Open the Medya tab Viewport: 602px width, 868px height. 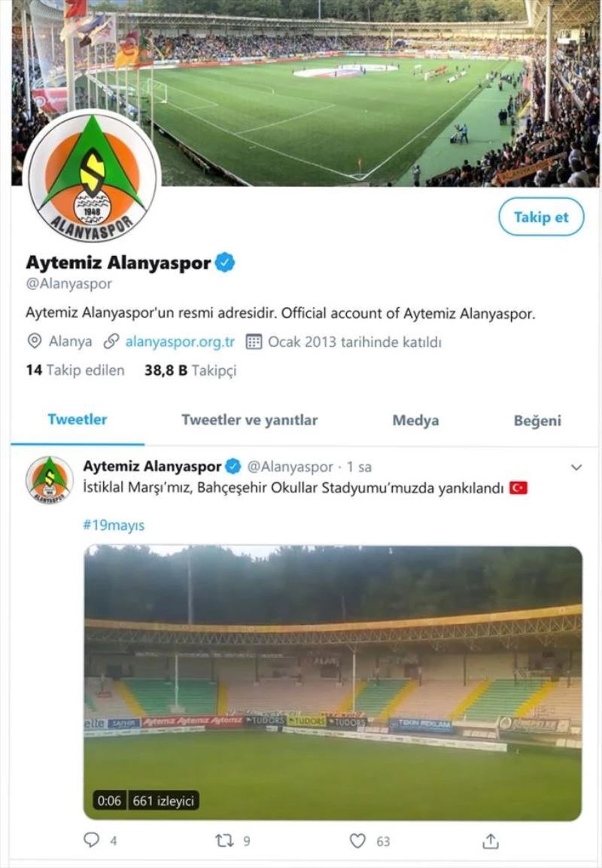[415, 421]
